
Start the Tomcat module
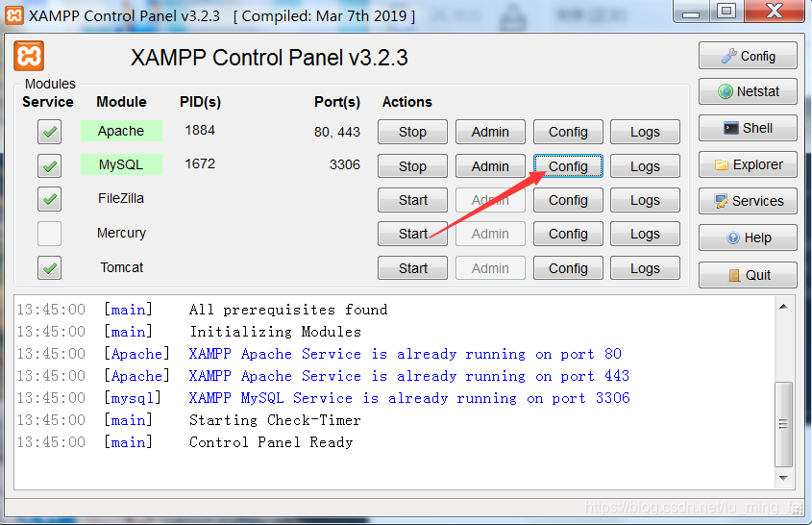click(x=413, y=268)
